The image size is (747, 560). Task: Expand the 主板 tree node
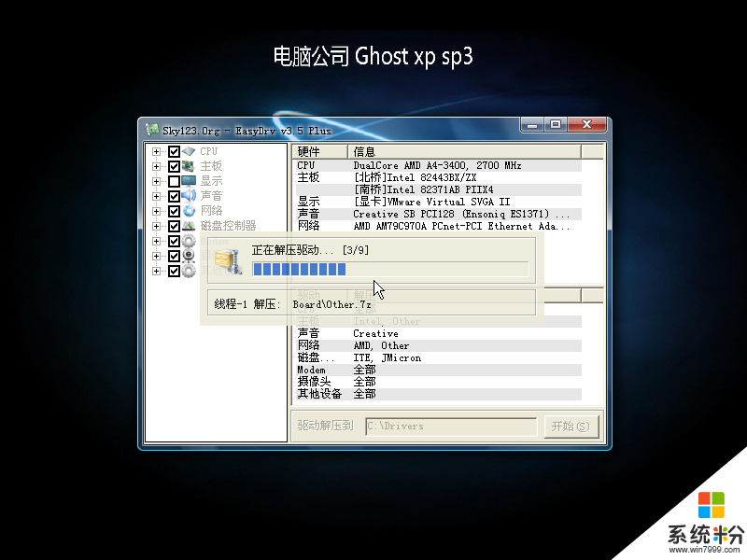157,166
